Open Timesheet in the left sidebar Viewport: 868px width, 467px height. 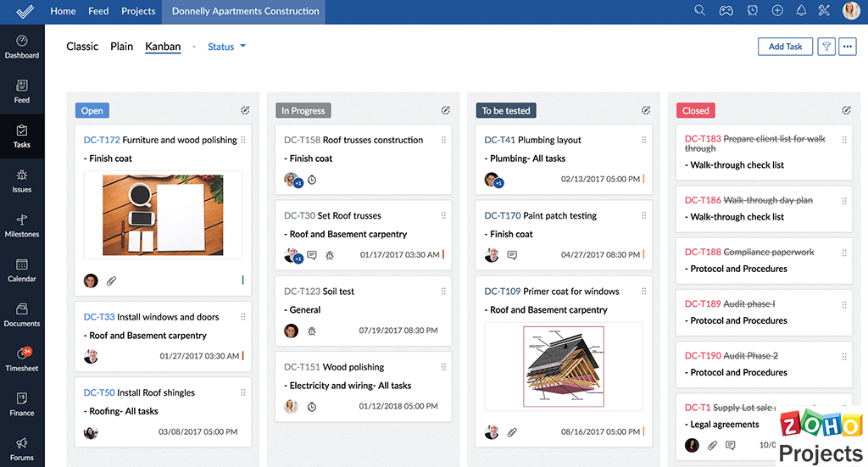coord(22,359)
